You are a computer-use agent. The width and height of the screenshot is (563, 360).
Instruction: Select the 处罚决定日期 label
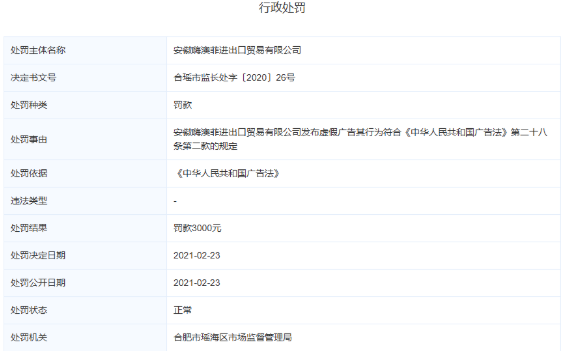[38, 255]
